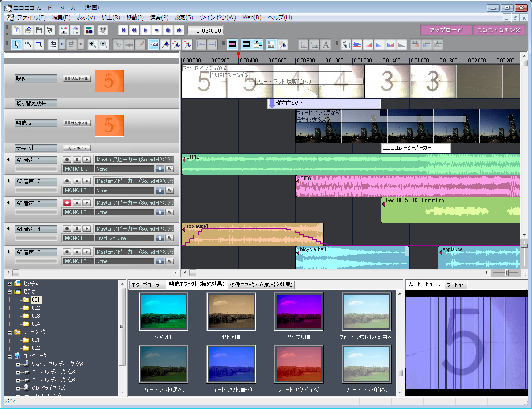Create a new project with the note-page icon
Viewport: 532px width, 409px height.
coord(16,30)
